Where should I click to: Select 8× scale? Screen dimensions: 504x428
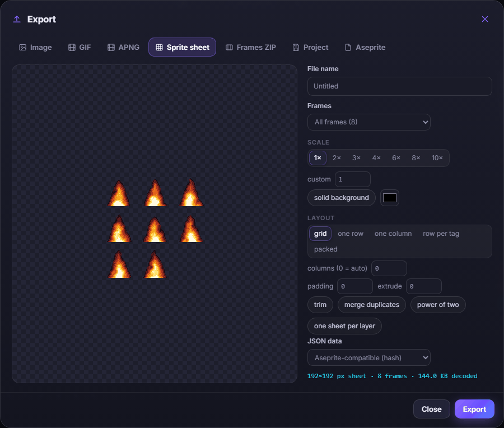(416, 158)
